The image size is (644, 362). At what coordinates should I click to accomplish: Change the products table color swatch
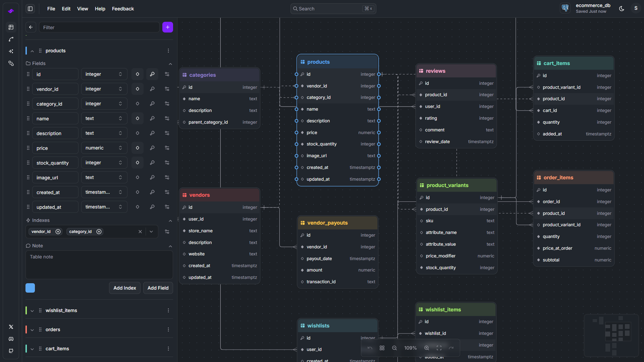(30, 288)
